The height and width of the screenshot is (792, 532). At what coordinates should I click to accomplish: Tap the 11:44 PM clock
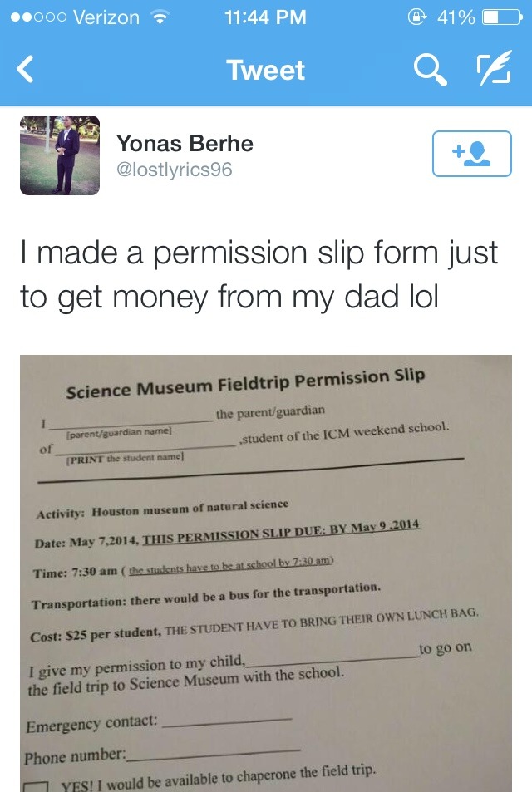click(x=266, y=17)
